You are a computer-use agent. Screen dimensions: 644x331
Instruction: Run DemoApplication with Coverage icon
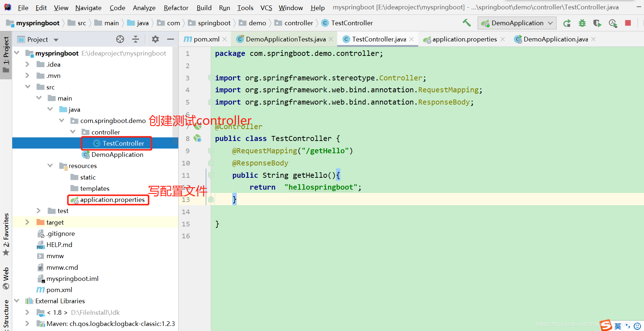tap(597, 23)
